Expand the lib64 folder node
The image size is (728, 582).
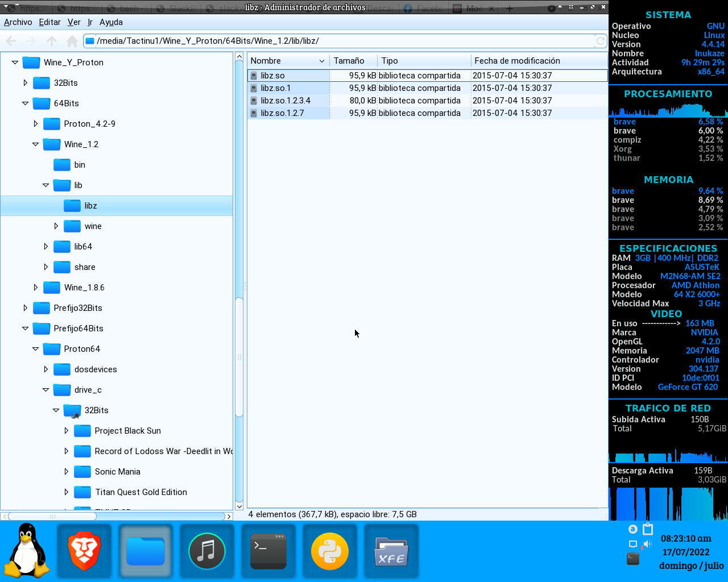point(46,247)
